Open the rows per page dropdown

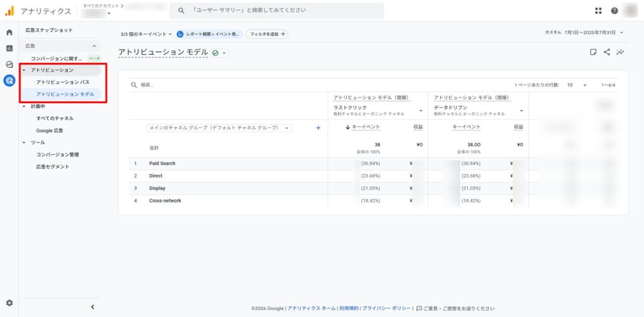[576, 85]
